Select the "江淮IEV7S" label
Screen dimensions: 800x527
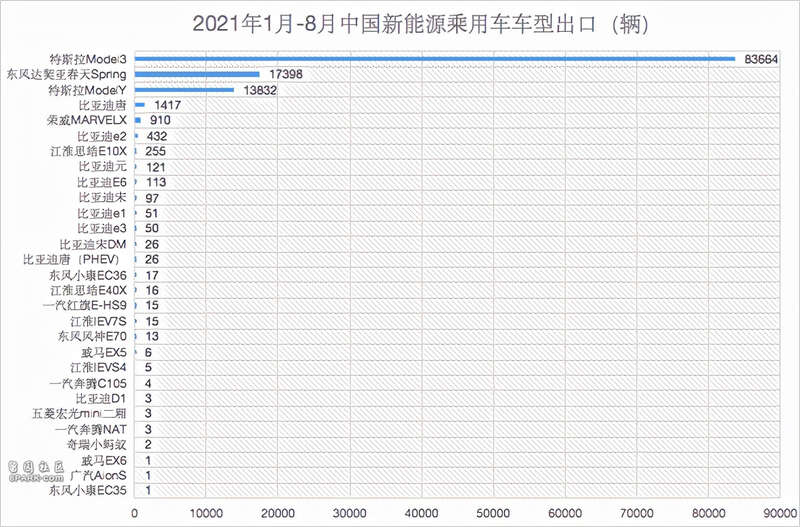[98, 321]
